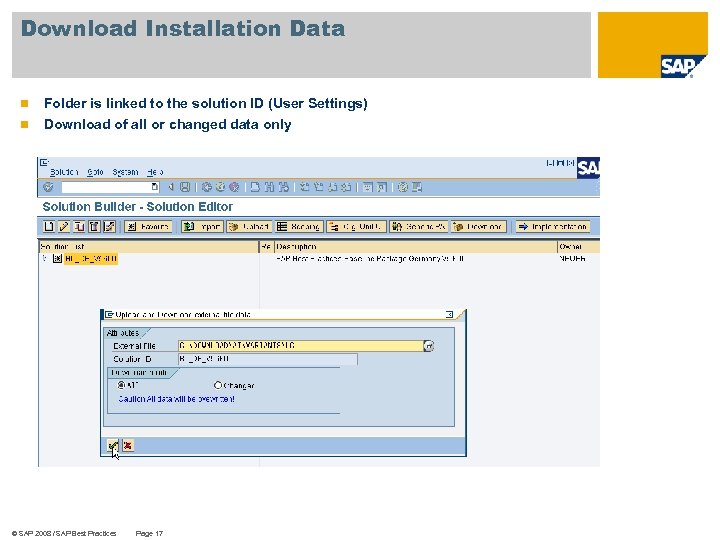Click the First Page navigation icon

[304, 187]
